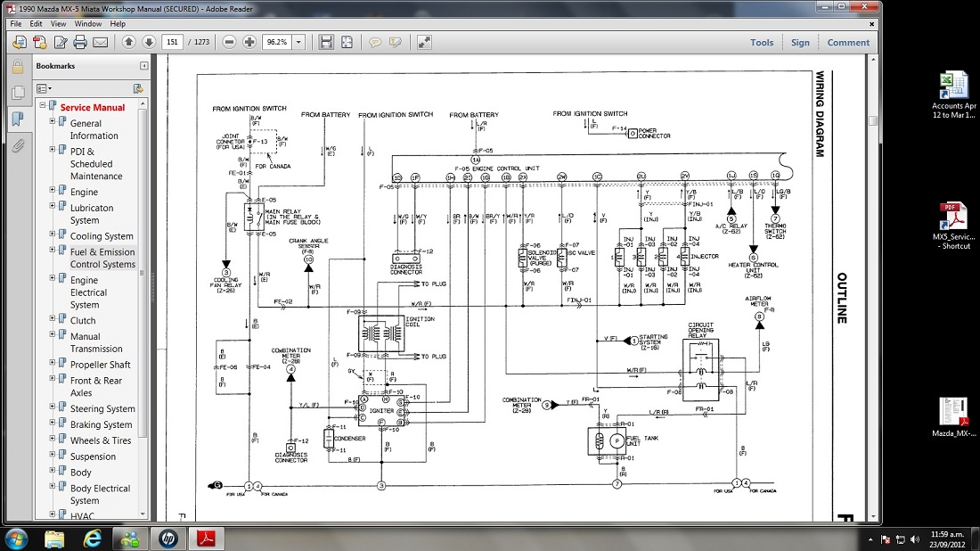
Task: Expand the Engine bookmark node
Action: [53, 190]
